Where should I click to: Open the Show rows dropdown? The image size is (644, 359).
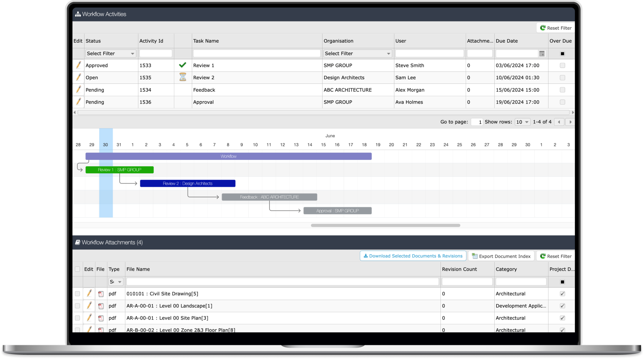pos(522,122)
